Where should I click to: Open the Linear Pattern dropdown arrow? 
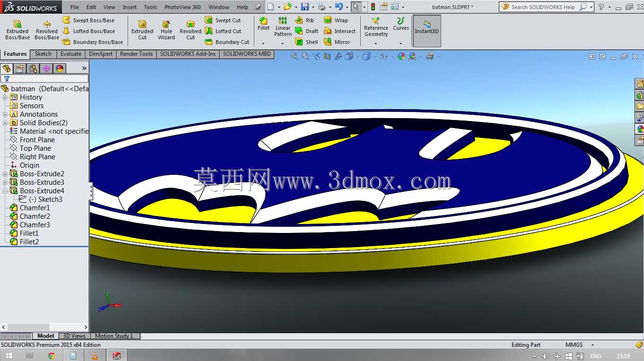pos(283,43)
